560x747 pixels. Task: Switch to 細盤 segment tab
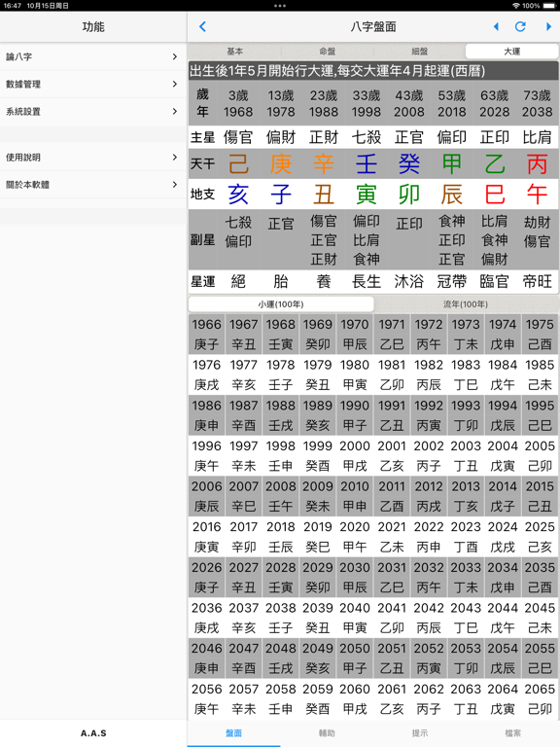click(420, 51)
